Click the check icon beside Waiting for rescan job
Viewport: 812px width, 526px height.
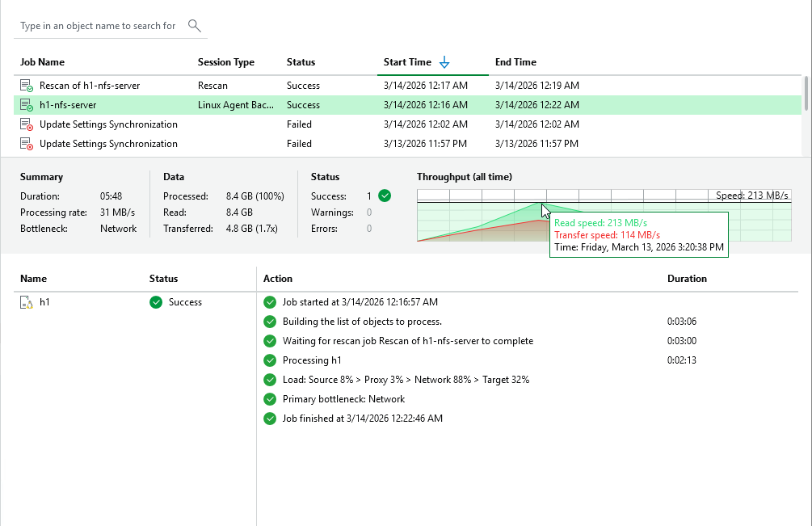270,341
